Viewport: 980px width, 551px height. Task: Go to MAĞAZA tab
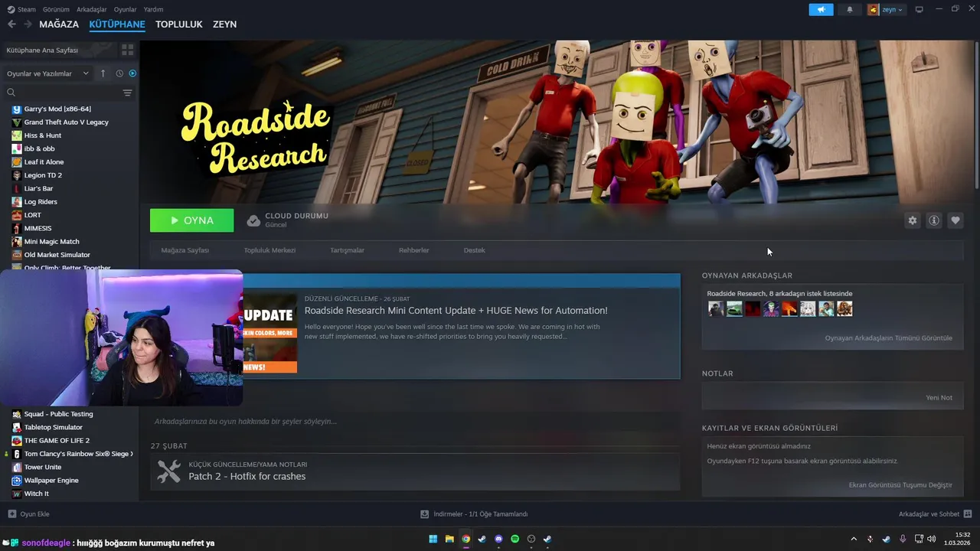[x=59, y=24]
